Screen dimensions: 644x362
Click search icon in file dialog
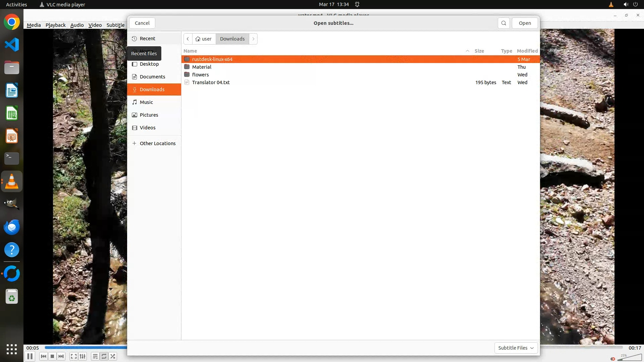[503, 23]
